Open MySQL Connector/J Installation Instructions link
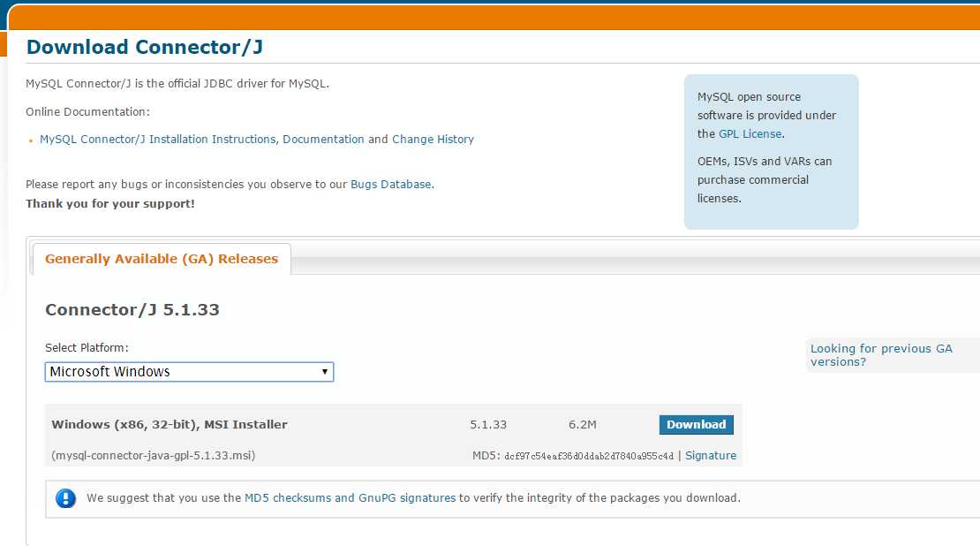The width and height of the screenshot is (980, 546). (x=157, y=140)
